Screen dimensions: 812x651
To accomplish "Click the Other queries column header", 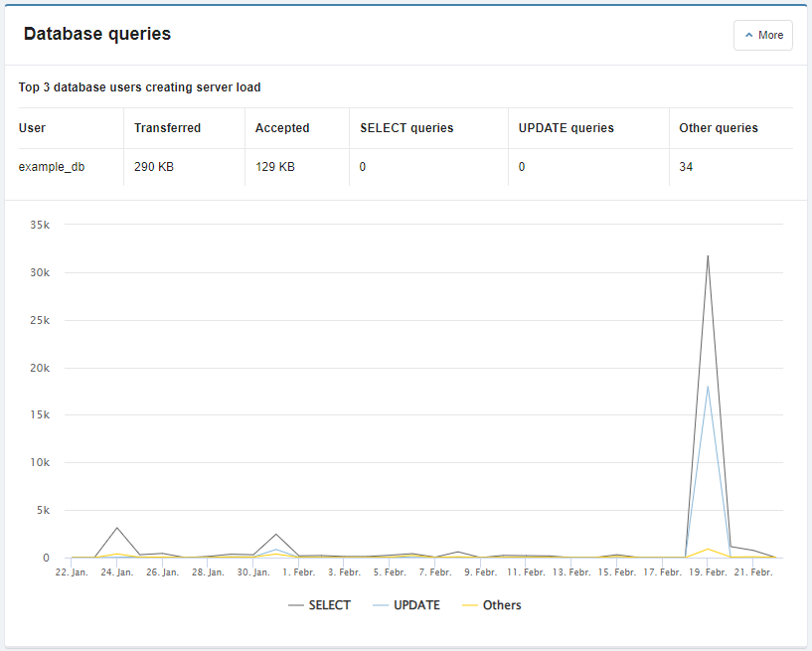I will [x=719, y=128].
